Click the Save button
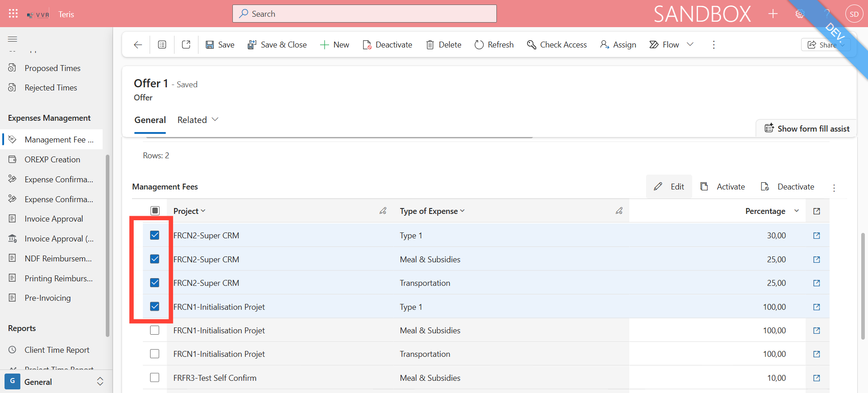Screen dimensions: 868x393 click(x=220, y=45)
